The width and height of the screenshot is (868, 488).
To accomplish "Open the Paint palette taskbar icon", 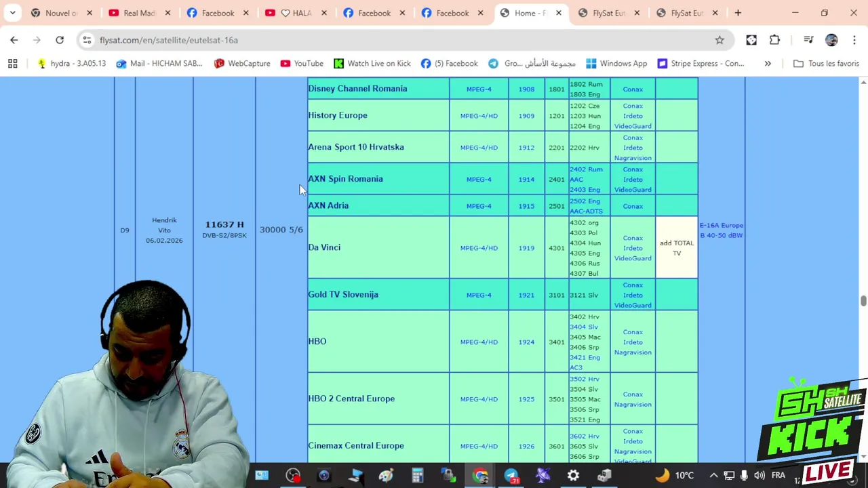I will 386,475.
